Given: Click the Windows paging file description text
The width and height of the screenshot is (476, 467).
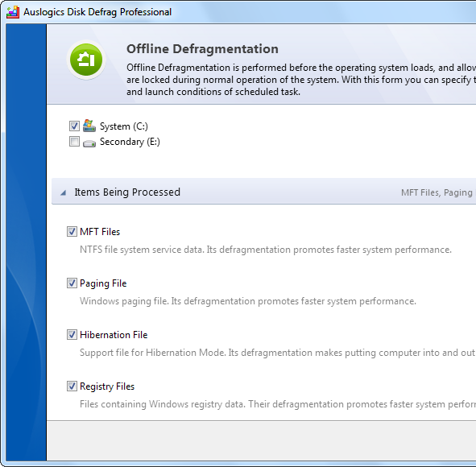Looking at the screenshot, I should point(248,301).
